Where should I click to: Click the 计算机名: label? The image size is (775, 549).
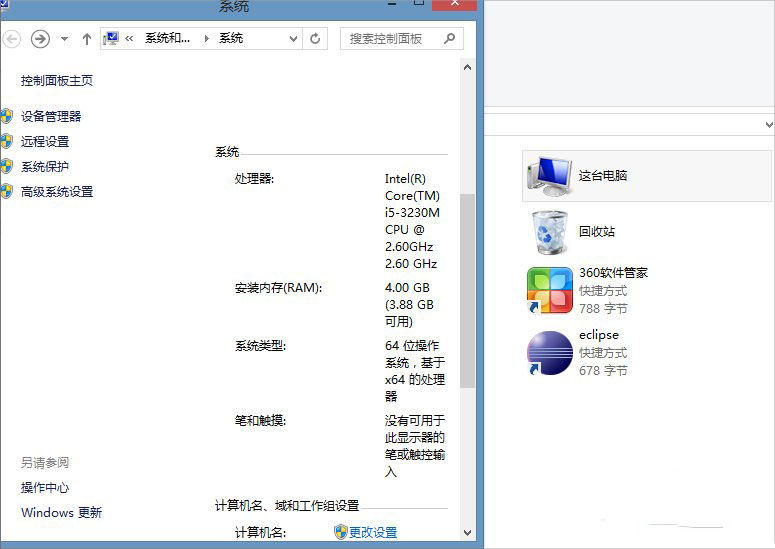pos(260,532)
